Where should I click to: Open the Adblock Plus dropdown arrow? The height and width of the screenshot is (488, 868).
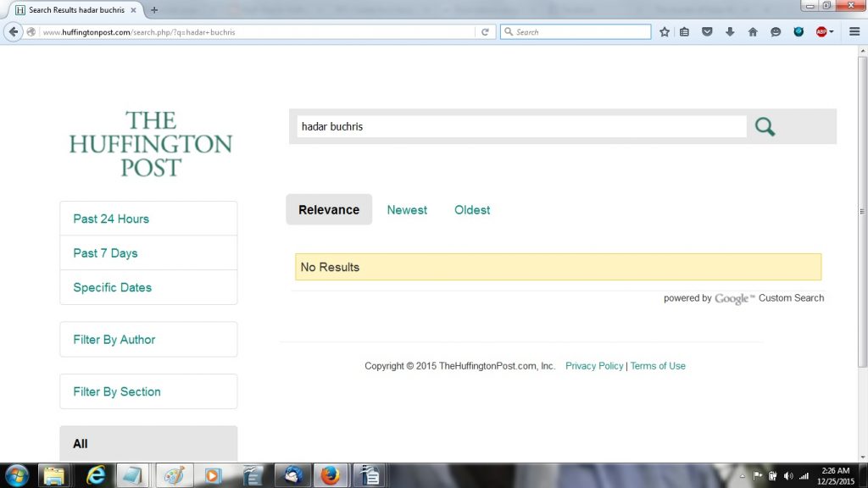pyautogui.click(x=832, y=32)
